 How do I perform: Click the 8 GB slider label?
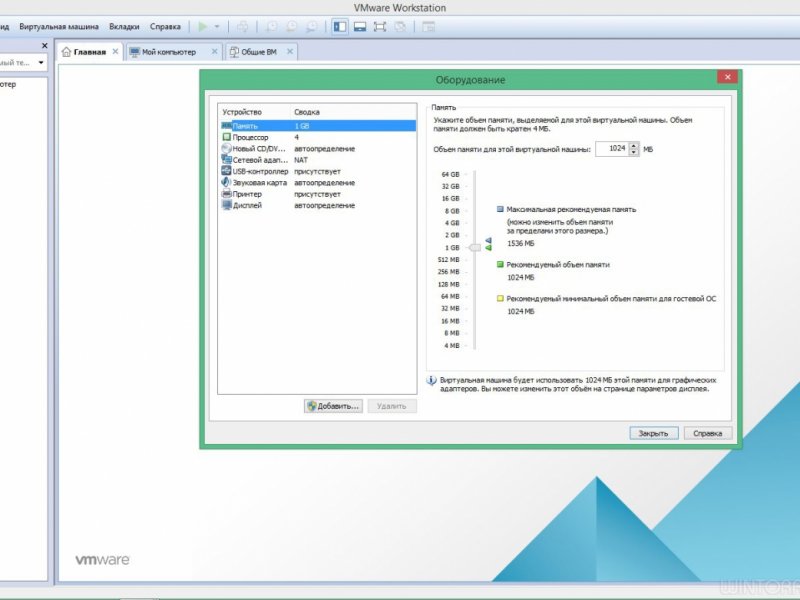tap(452, 211)
